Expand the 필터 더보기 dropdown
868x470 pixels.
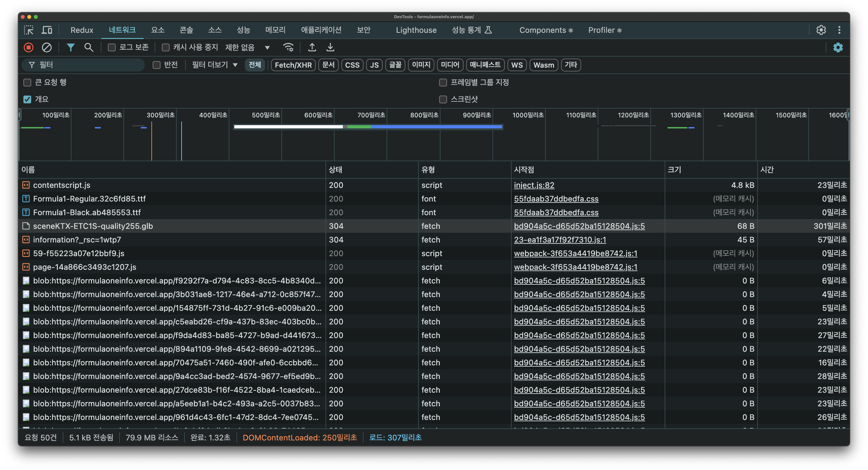click(215, 65)
